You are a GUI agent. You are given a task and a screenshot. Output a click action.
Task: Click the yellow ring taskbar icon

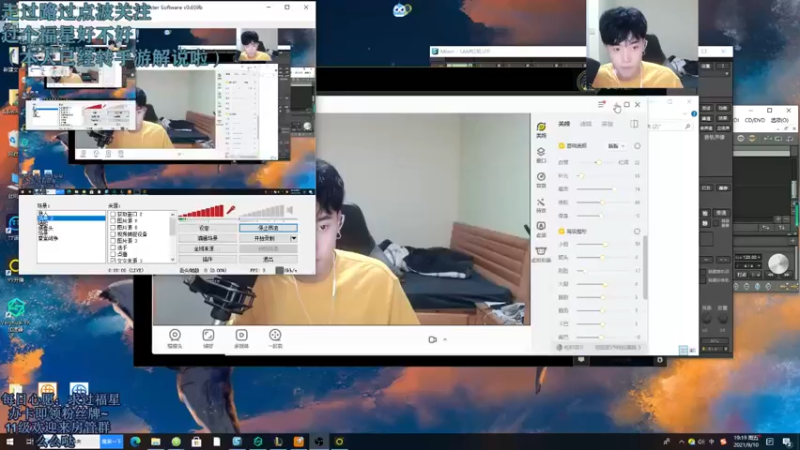point(339,441)
